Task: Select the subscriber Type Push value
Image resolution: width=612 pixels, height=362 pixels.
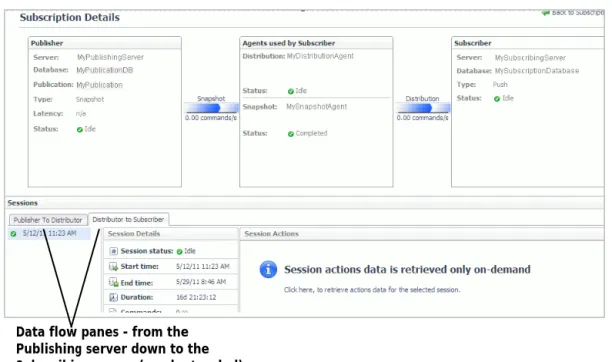Action: tap(500, 84)
